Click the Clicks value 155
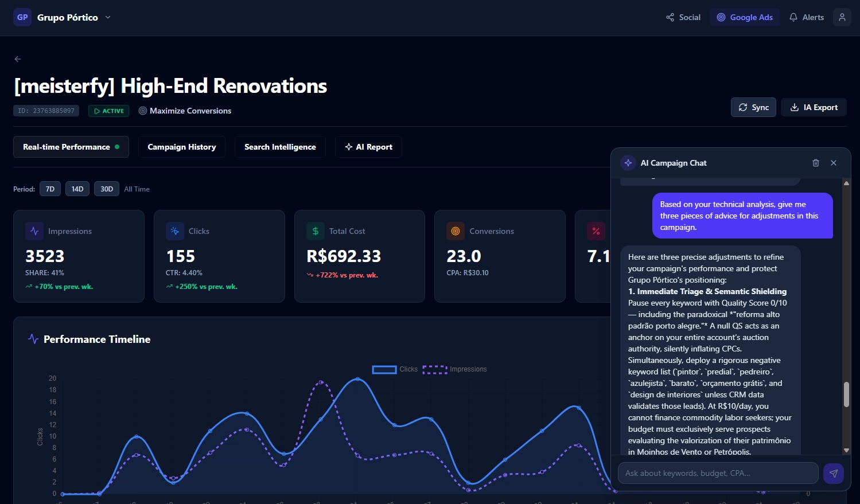Viewport: 860px width, 504px height. coord(181,256)
